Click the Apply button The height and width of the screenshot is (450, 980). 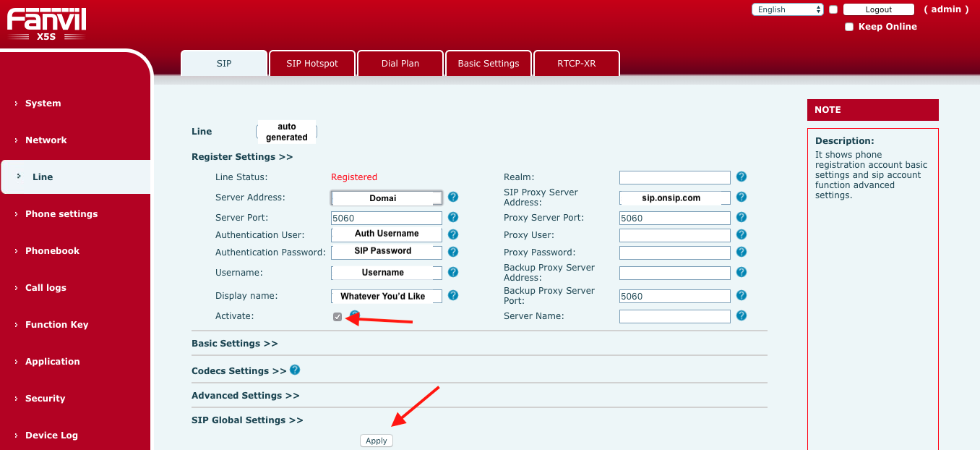click(x=377, y=441)
